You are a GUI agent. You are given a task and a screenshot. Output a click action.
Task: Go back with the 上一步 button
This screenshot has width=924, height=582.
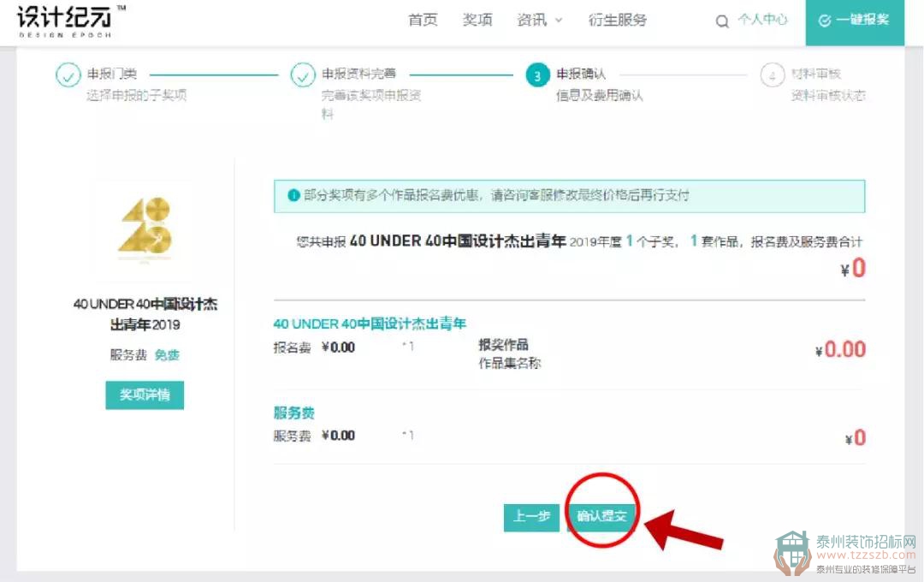click(x=531, y=517)
